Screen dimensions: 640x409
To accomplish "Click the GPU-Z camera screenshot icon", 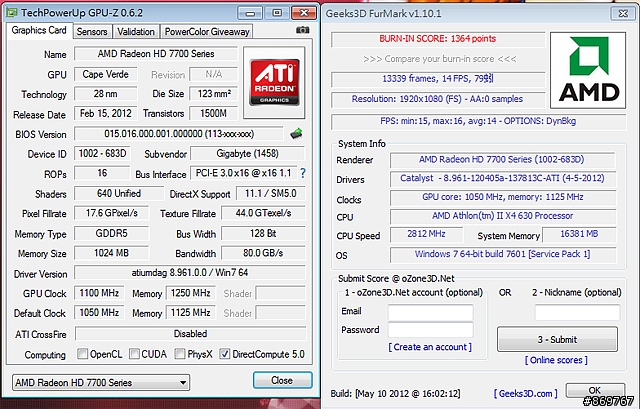I will [302, 30].
